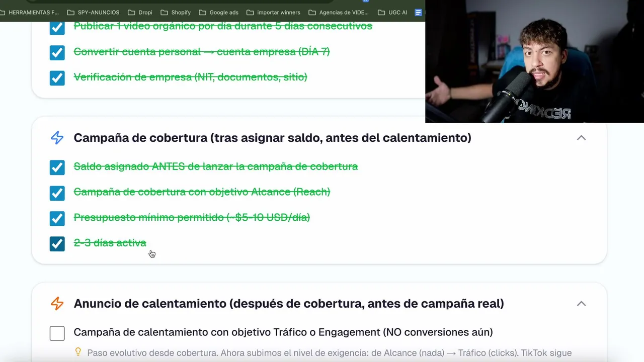Open the Agencias de VIDE... bookmark folder
This screenshot has height=362, width=644.
339,12
